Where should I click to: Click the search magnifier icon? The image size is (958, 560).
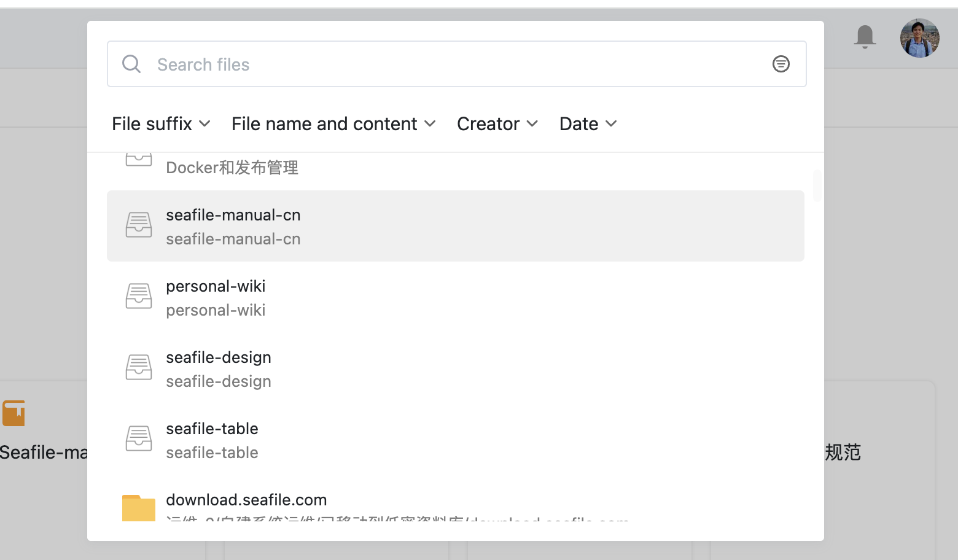[x=131, y=64]
